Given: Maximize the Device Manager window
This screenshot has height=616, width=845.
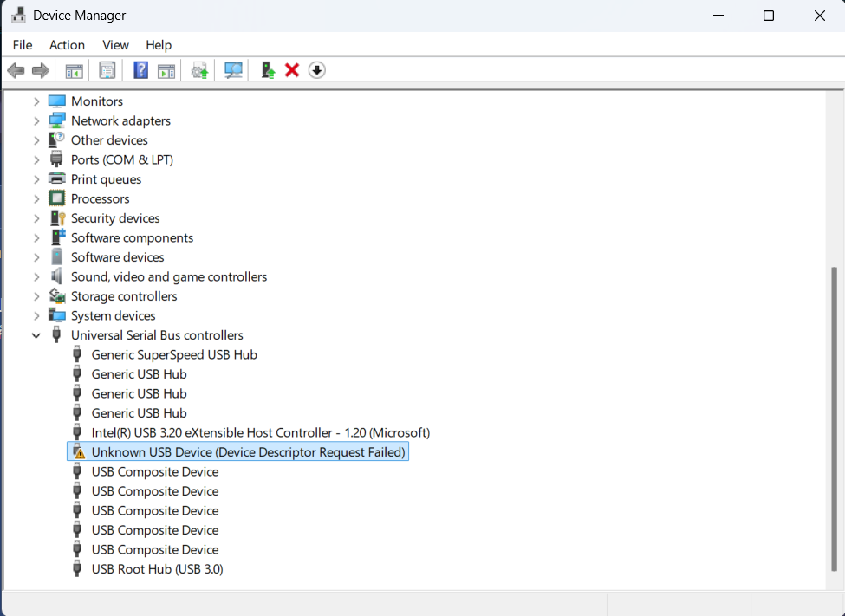Looking at the screenshot, I should pyautogui.click(x=769, y=16).
